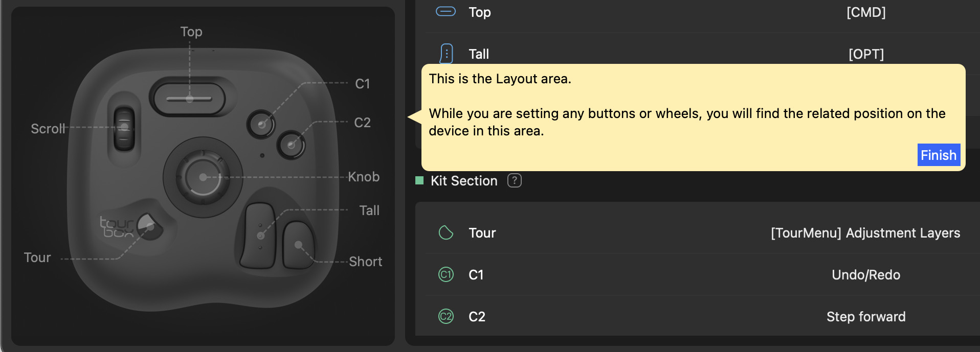Screen dimensions: 980x352
Task: Select the Scroll wheel on the device
Action: click(x=124, y=128)
